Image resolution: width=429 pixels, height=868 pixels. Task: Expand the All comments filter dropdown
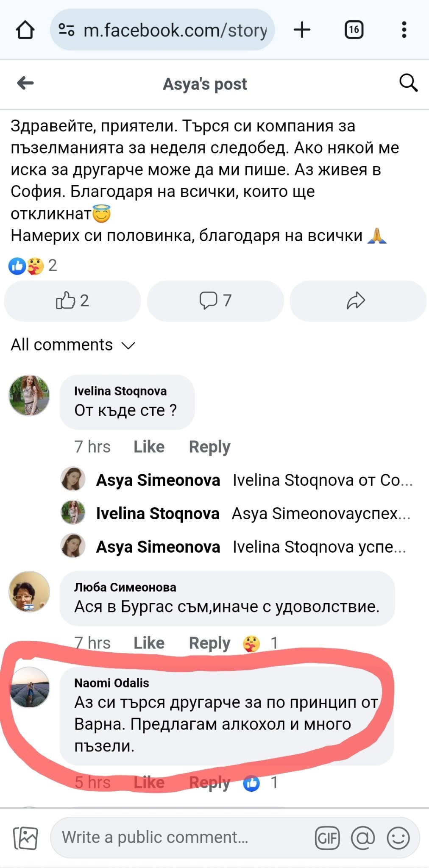tap(73, 345)
